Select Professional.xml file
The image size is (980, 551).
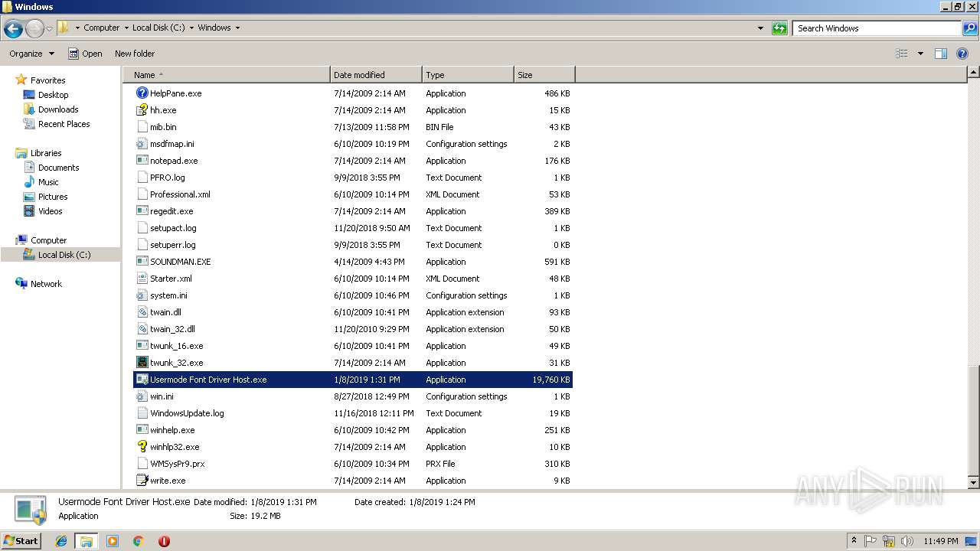click(x=180, y=194)
